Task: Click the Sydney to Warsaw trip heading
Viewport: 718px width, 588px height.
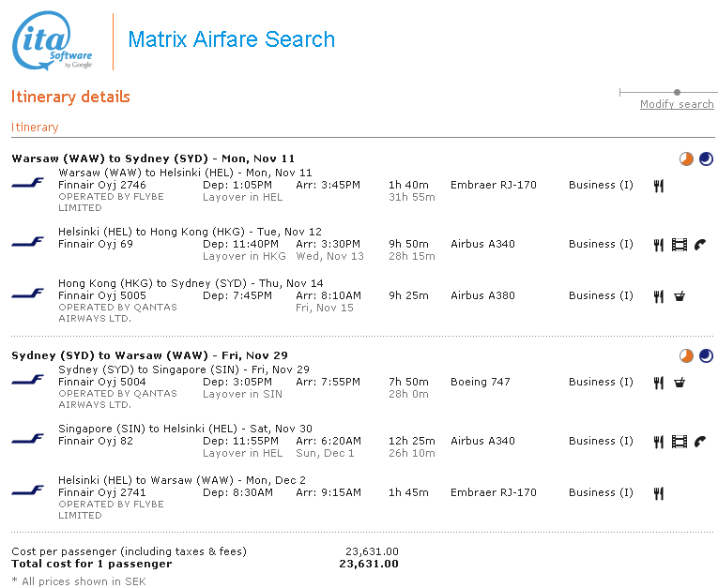Action: [149, 355]
